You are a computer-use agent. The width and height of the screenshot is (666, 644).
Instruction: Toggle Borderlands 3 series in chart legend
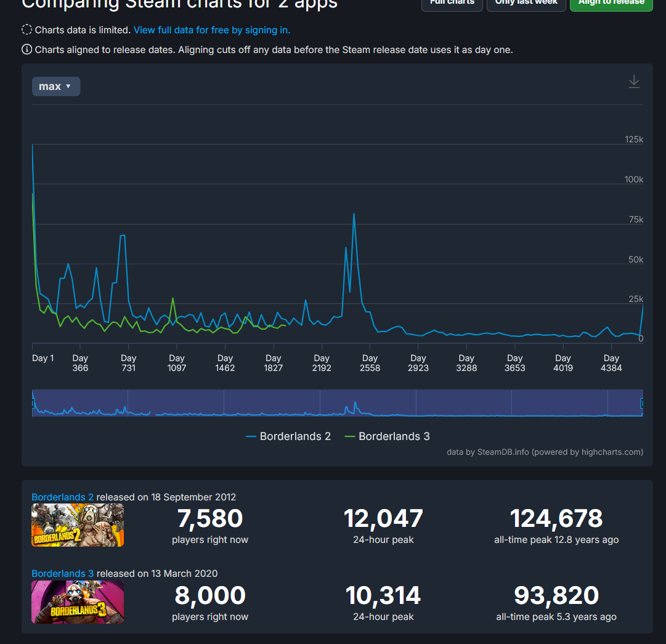point(388,436)
